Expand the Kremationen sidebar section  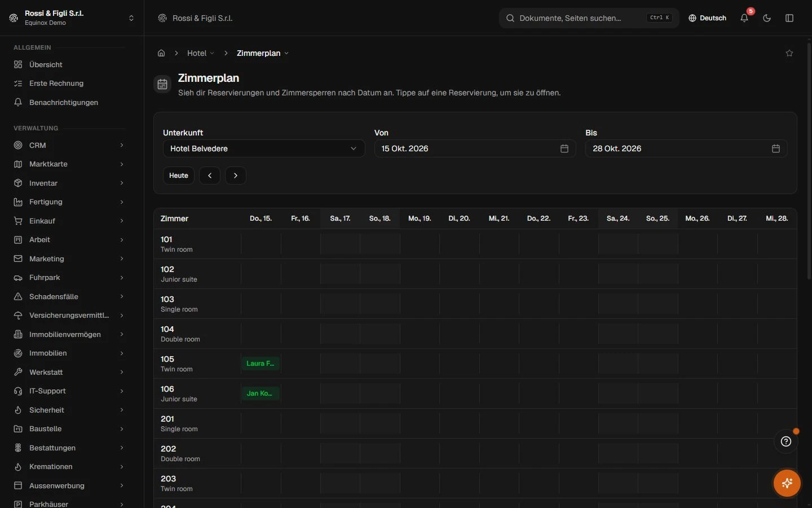click(69, 467)
